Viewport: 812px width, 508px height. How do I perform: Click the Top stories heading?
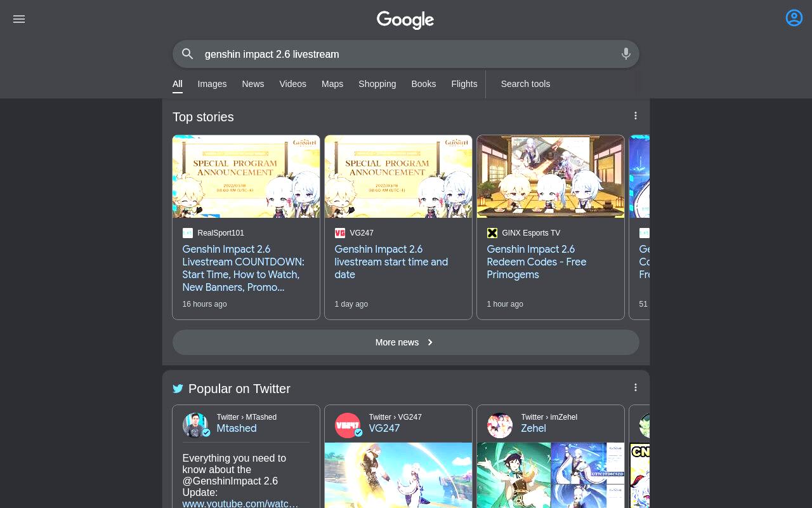pos(203,117)
